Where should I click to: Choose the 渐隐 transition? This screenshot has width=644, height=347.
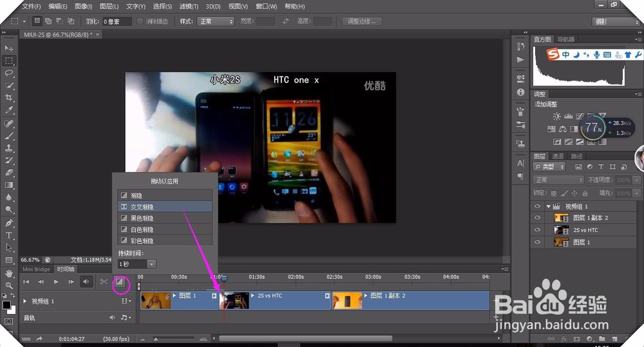165,196
